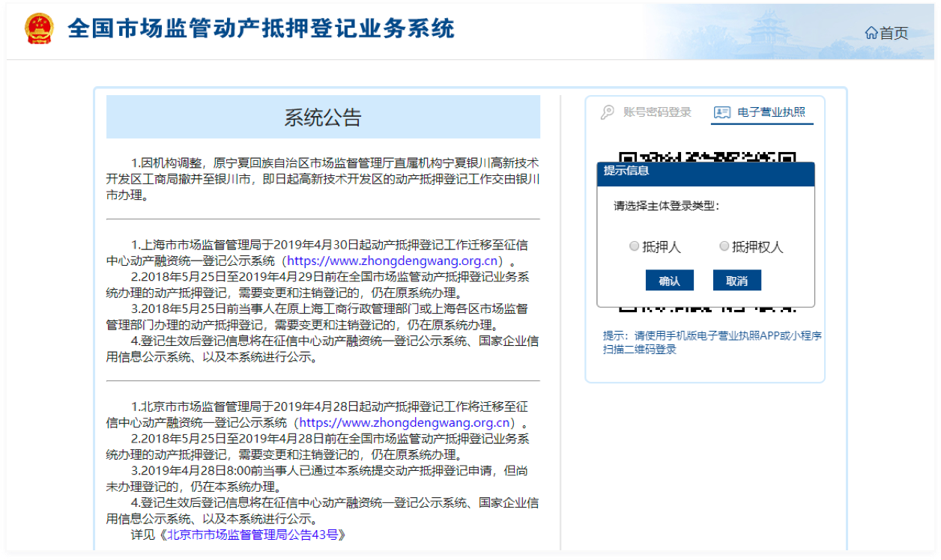Image resolution: width=941 pixels, height=560 pixels.
Task: Switch to the 账号密码登录 tab
Action: pyautogui.click(x=656, y=112)
